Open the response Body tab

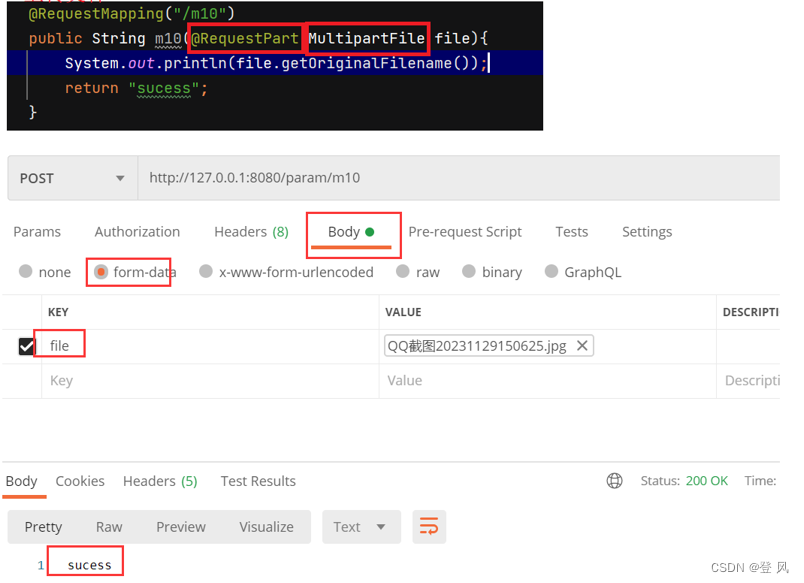tap(22, 481)
